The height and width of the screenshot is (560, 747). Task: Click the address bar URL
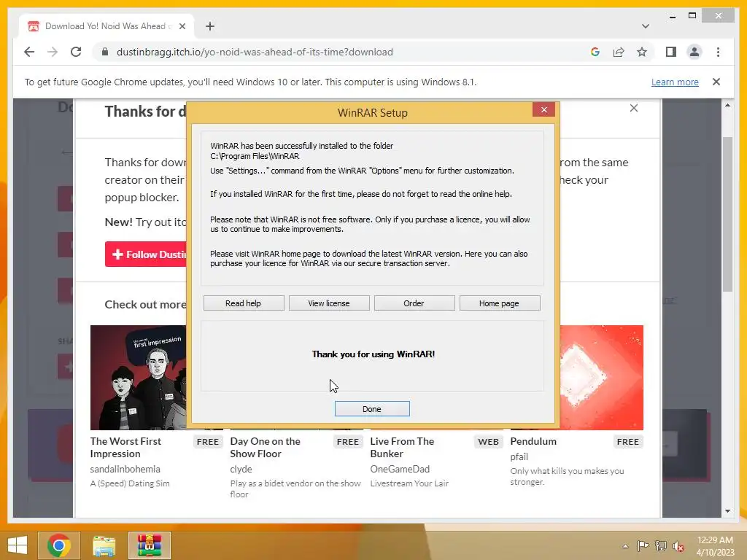pyautogui.click(x=255, y=52)
